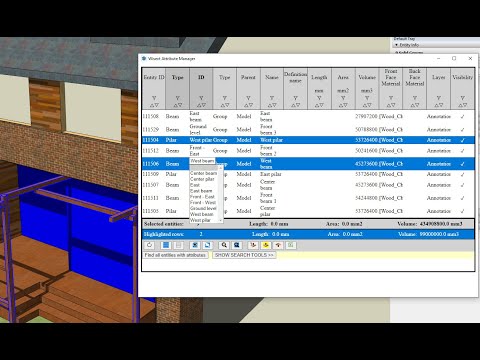
Task: Toggle visibility check for row 111512
Action: click(462, 151)
